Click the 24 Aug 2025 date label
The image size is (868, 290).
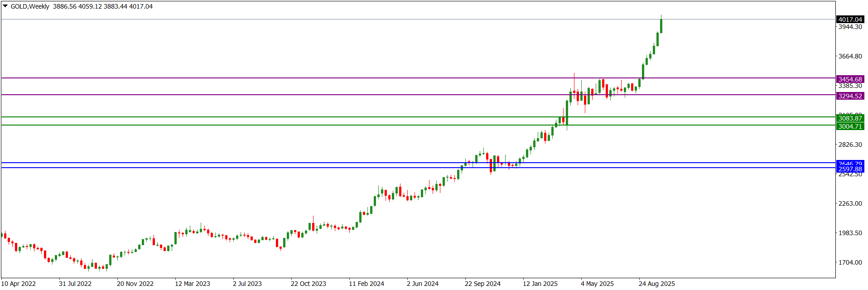point(657,284)
